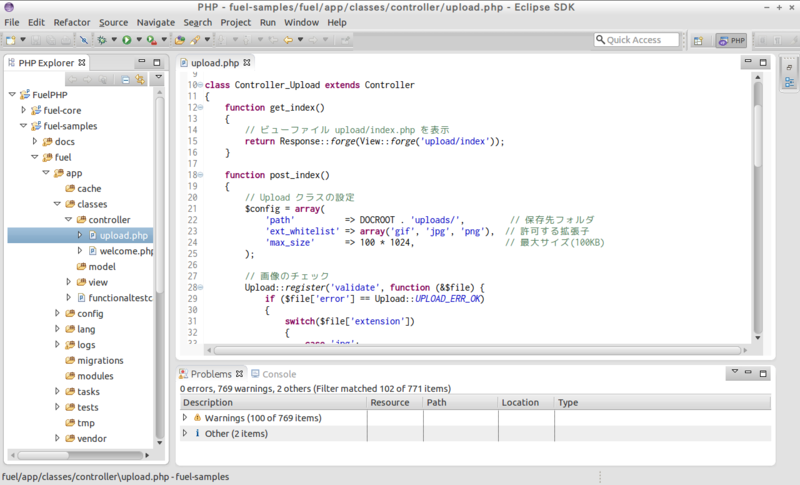
Task: Collapse all in PHP Explorer toolbar
Action: pyautogui.click(x=126, y=80)
